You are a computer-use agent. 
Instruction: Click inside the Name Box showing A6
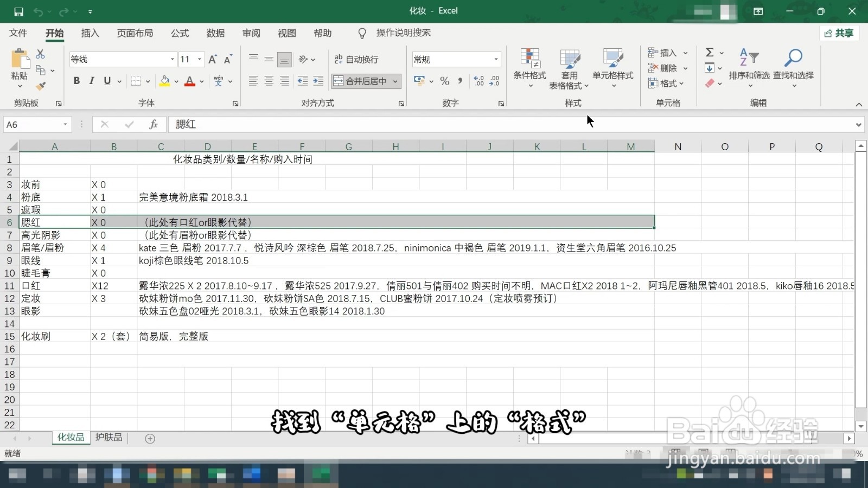[x=33, y=124]
